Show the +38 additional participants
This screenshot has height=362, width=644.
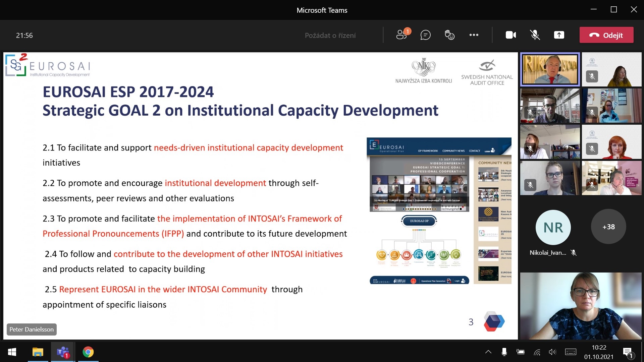(x=608, y=227)
